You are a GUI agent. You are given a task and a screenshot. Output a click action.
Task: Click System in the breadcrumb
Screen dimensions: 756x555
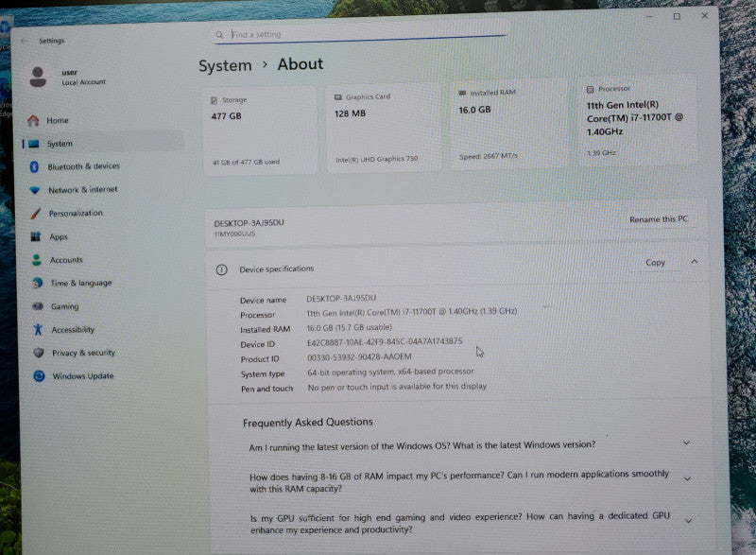point(225,65)
